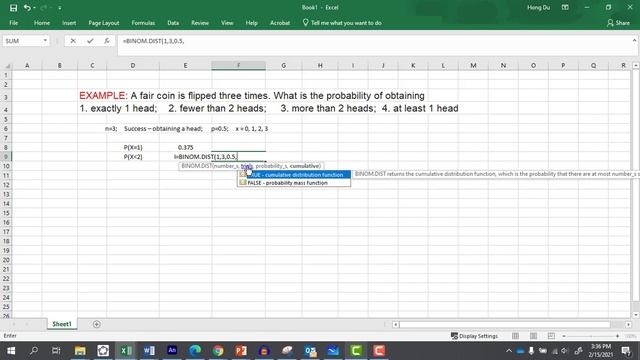640x360 pixels.
Task: Save the workbook using the quick access icon
Action: (x=13, y=8)
